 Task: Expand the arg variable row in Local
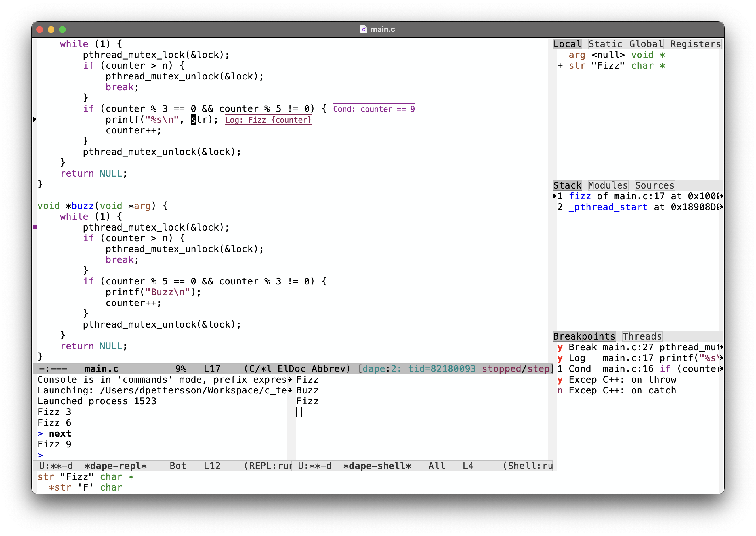point(577,55)
